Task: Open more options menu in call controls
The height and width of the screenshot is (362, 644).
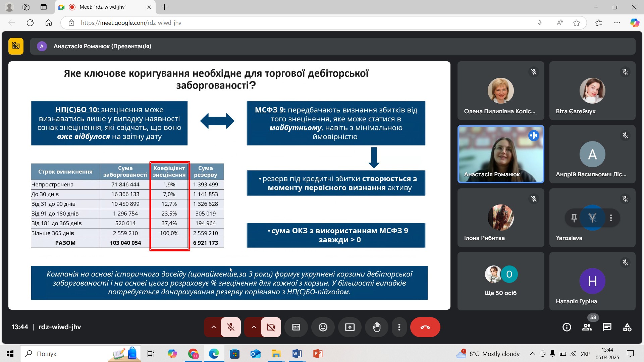Action: click(x=399, y=327)
